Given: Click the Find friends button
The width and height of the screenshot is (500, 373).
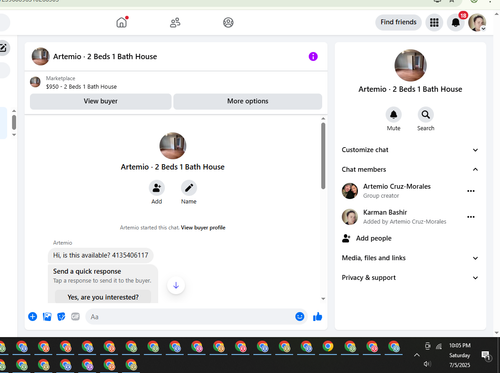Looking at the screenshot, I should point(398,22).
